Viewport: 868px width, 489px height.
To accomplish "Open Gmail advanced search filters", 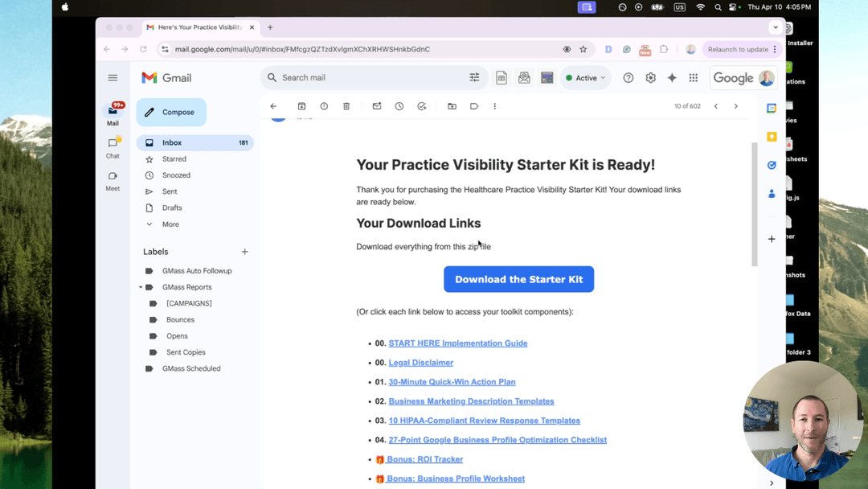I will 474,77.
